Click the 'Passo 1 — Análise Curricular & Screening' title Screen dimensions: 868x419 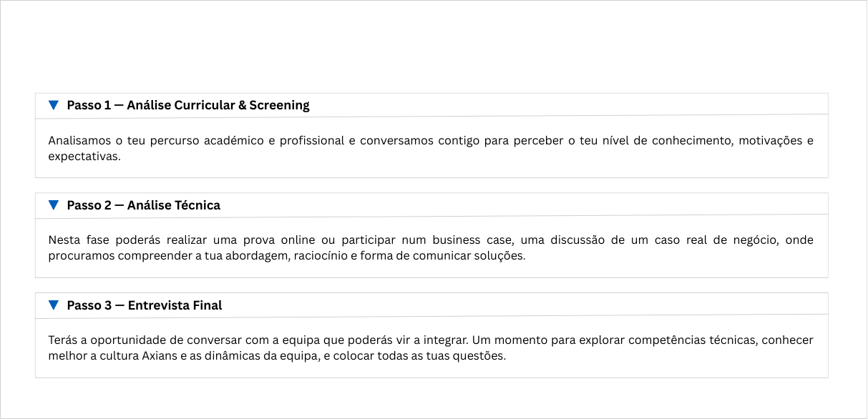point(187,105)
